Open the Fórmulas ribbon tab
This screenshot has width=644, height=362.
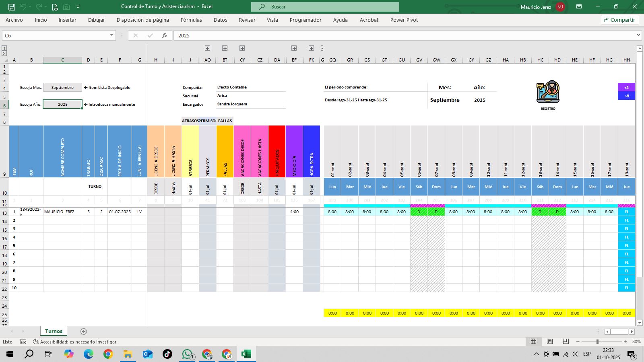pos(191,20)
